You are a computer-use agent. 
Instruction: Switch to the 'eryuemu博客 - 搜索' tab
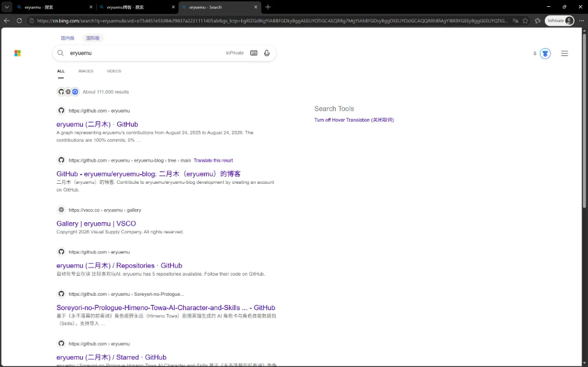[137, 7]
